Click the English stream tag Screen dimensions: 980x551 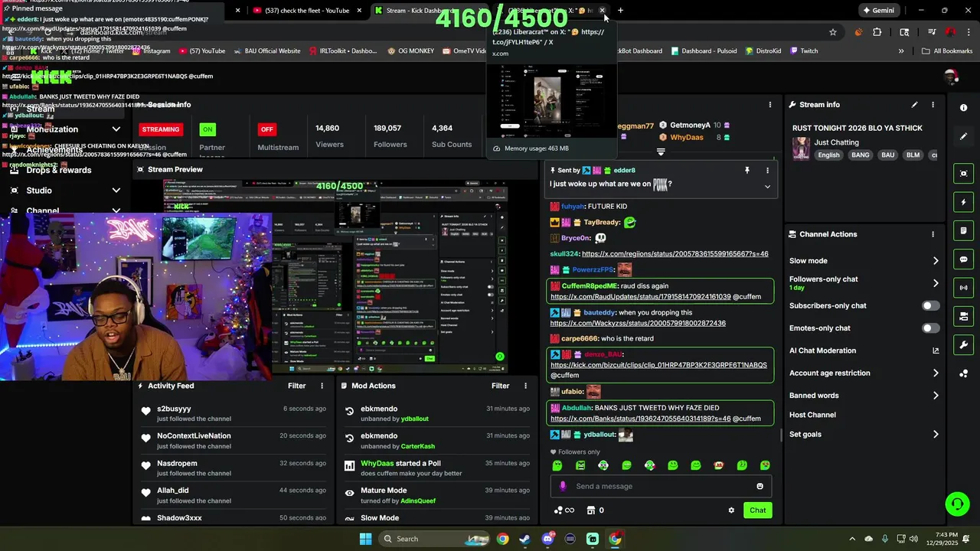(828, 155)
